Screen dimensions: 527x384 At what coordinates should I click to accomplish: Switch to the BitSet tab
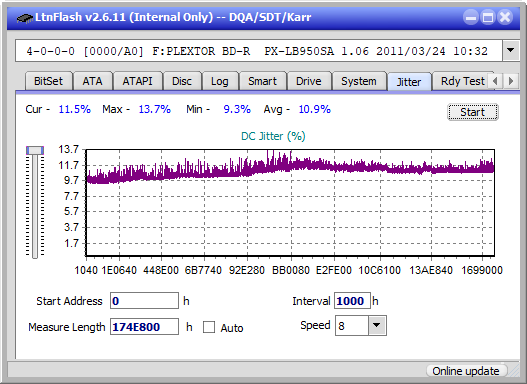click(x=48, y=81)
